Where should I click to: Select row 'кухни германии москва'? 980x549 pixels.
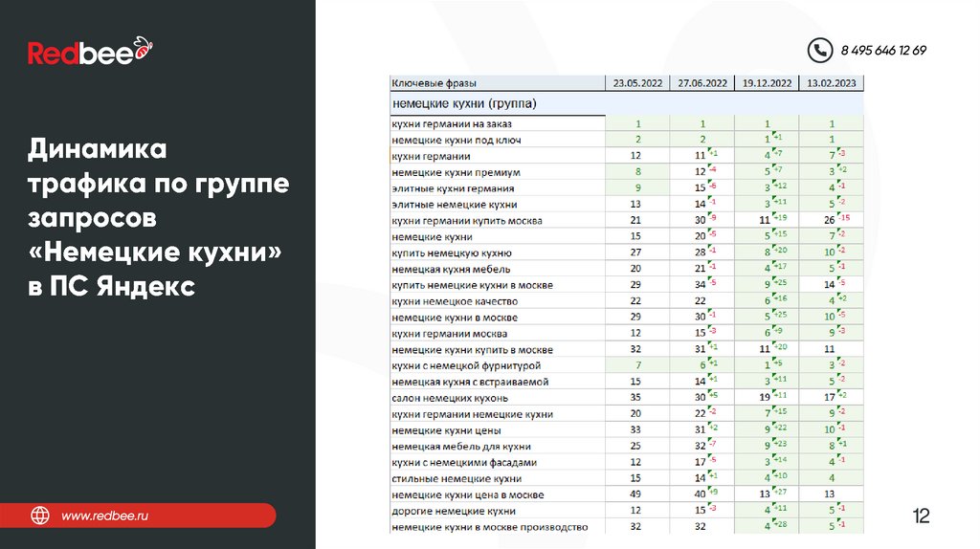click(x=627, y=334)
